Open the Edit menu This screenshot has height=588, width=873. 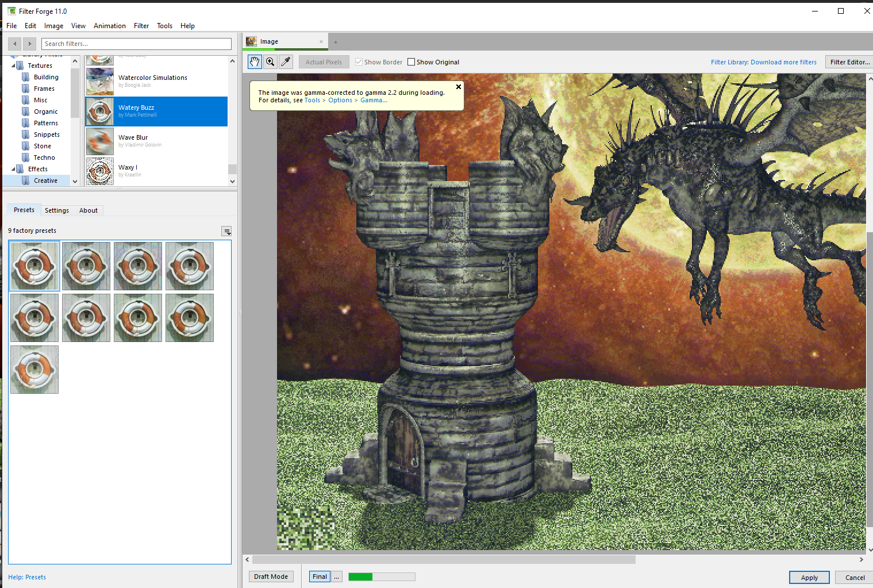click(30, 26)
